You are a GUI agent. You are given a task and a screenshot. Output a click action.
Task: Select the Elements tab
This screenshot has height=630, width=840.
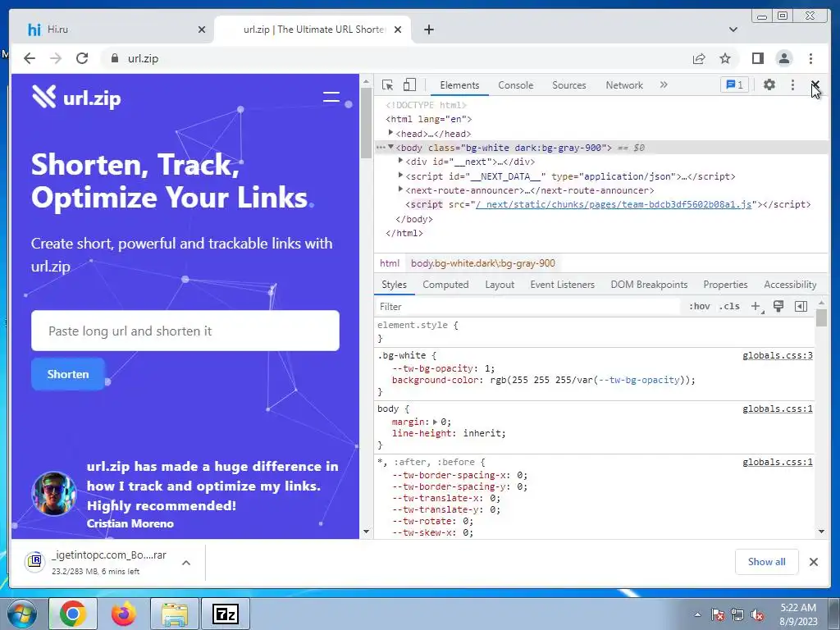coord(459,85)
